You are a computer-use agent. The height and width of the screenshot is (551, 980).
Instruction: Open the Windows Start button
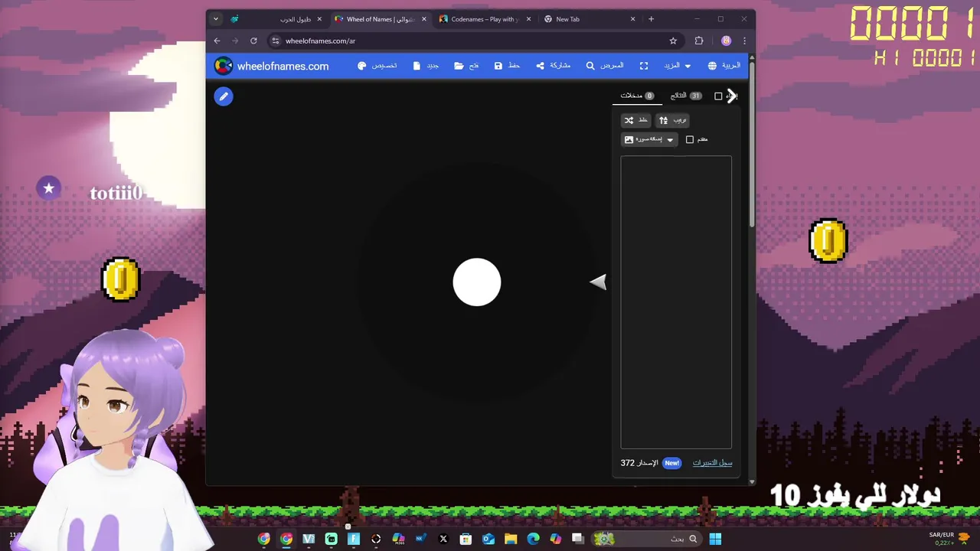coord(715,539)
